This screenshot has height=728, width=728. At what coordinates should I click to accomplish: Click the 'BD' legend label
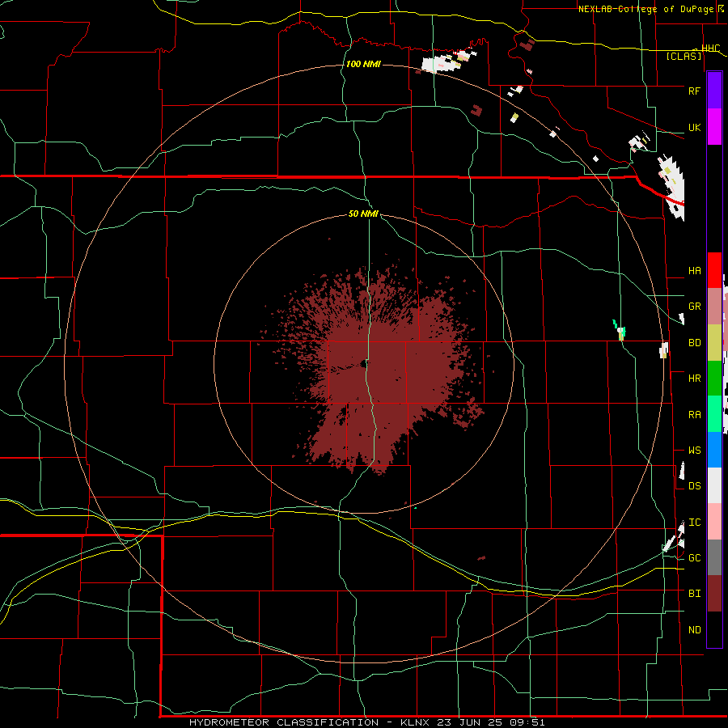(694, 343)
